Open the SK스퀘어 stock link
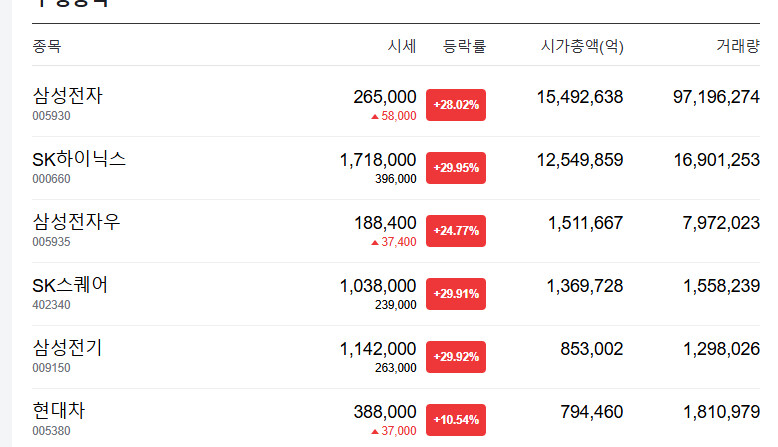The image size is (778, 447). (x=70, y=285)
